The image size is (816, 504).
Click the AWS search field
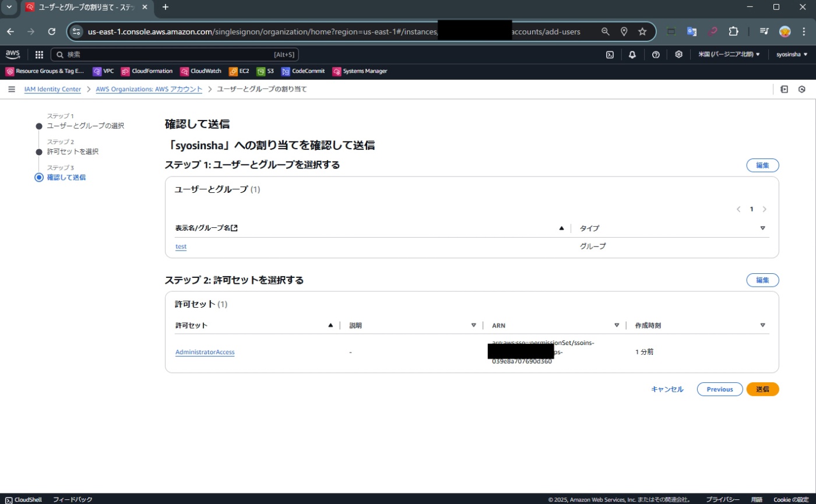pos(175,55)
